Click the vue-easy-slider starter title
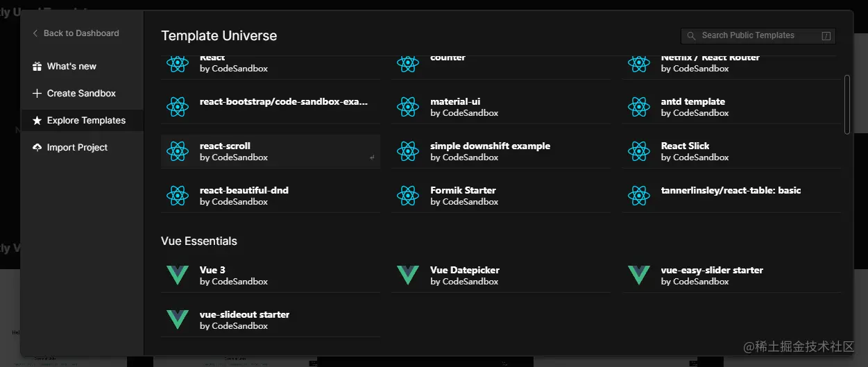 coord(712,270)
